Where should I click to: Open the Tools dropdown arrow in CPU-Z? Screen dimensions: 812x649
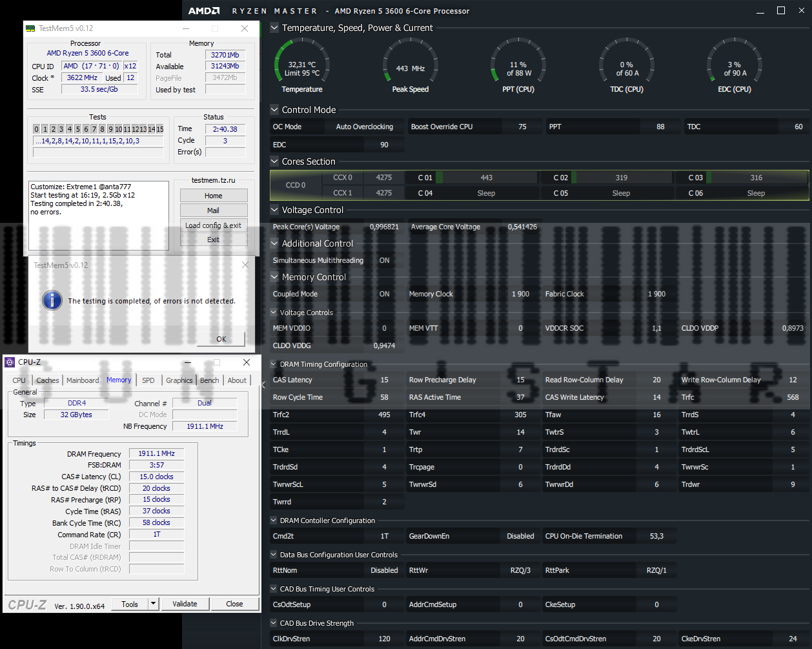(x=153, y=604)
